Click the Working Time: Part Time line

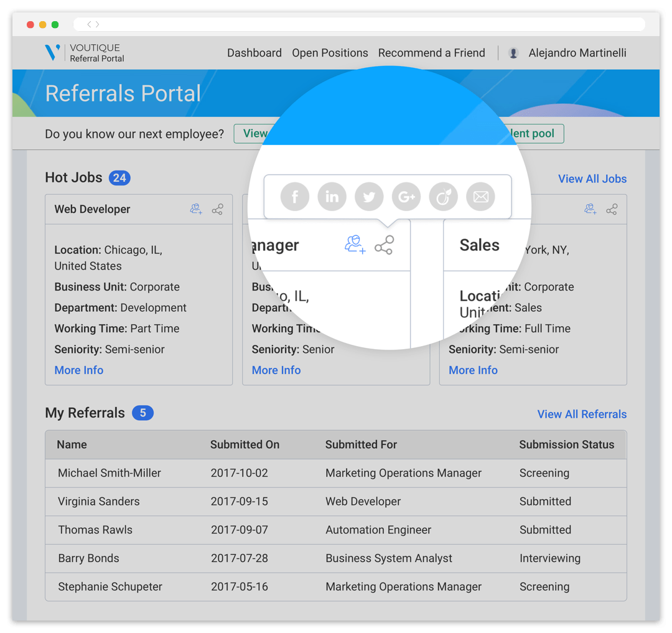point(117,328)
